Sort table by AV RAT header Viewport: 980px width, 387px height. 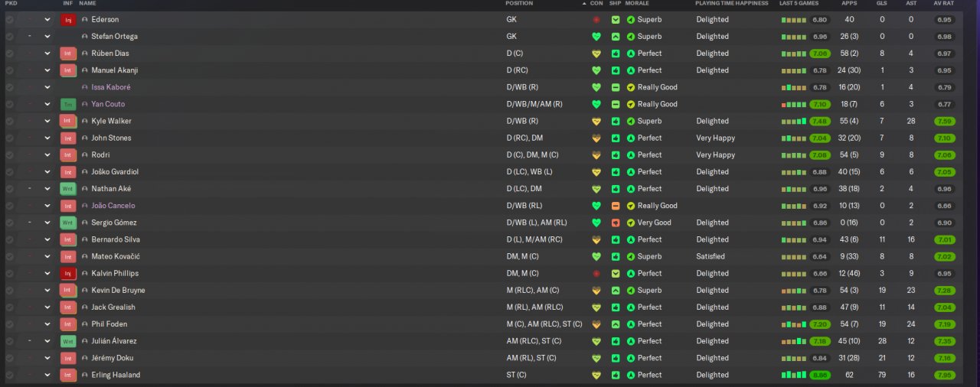coord(943,4)
